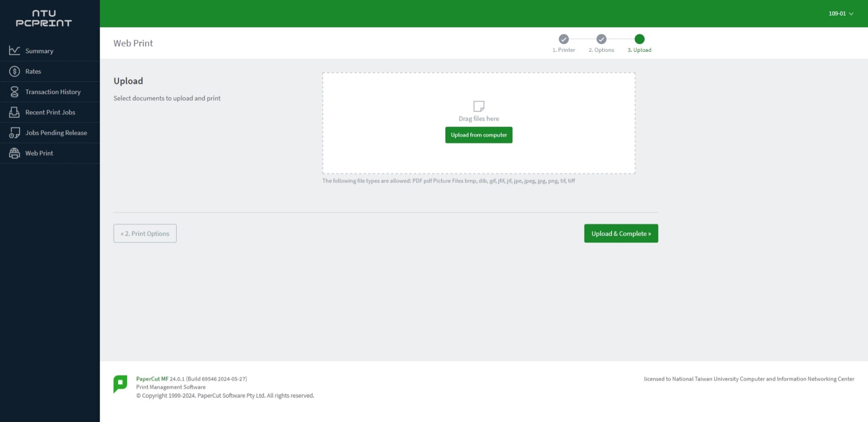Click the Web Print printer icon

pos(15,153)
